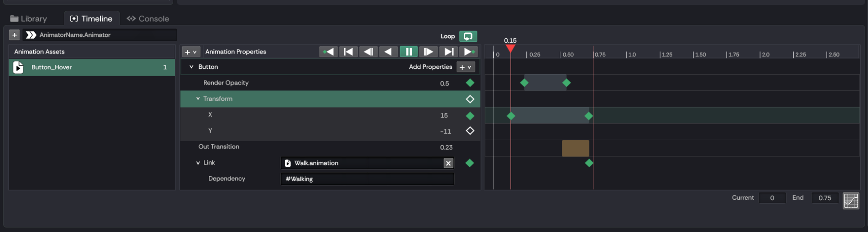The width and height of the screenshot is (868, 232).
Task: Select the last X keyframe on timeline
Action: click(x=589, y=116)
